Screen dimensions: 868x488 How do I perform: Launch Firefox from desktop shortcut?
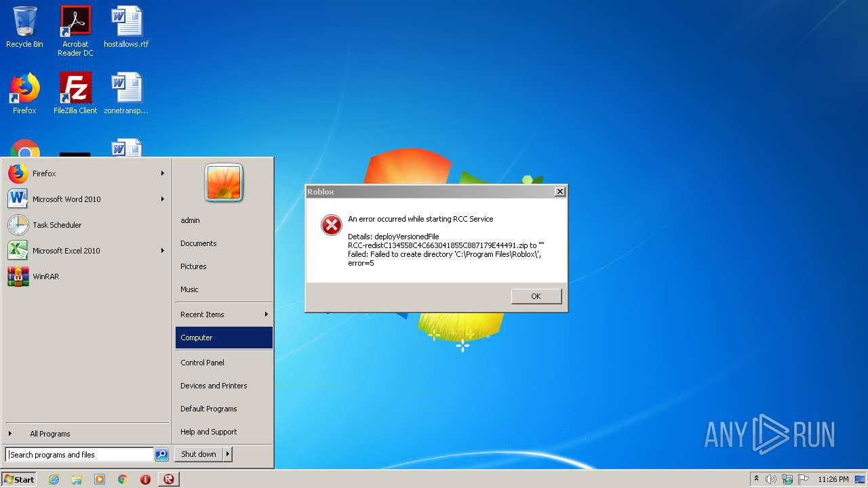[x=24, y=94]
